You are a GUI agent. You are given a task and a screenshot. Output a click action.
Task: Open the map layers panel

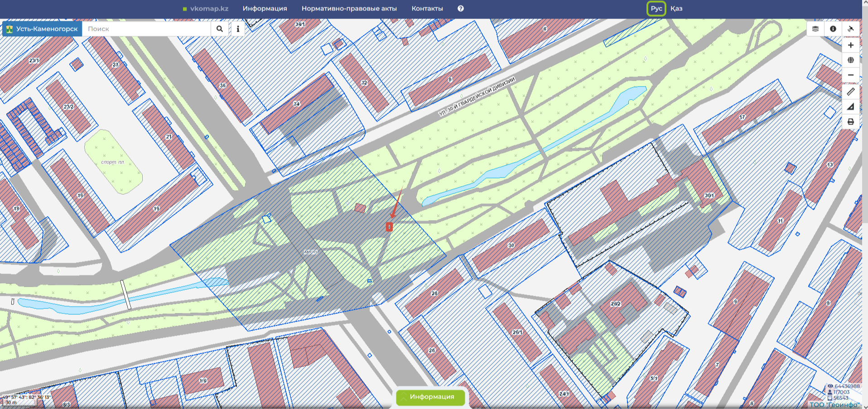point(815,29)
